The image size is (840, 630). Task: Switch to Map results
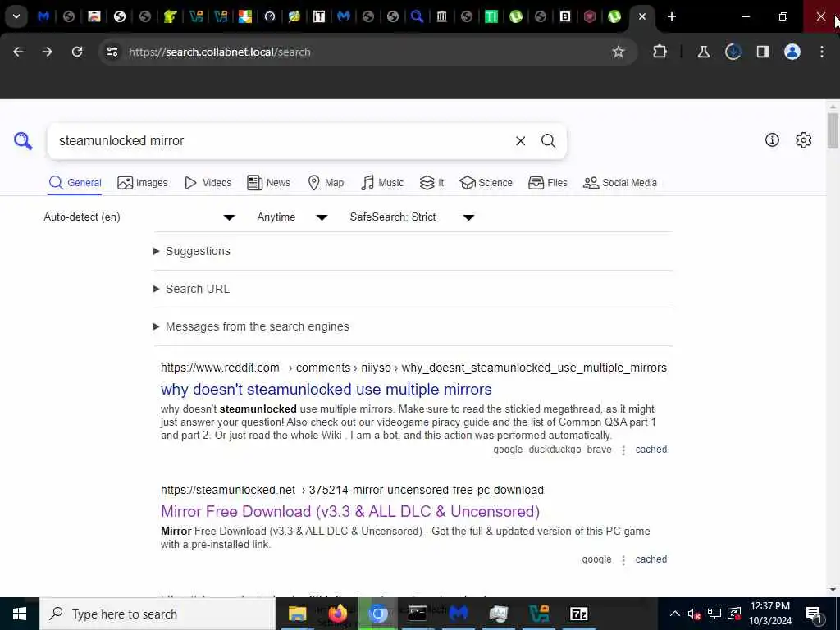pyautogui.click(x=326, y=183)
